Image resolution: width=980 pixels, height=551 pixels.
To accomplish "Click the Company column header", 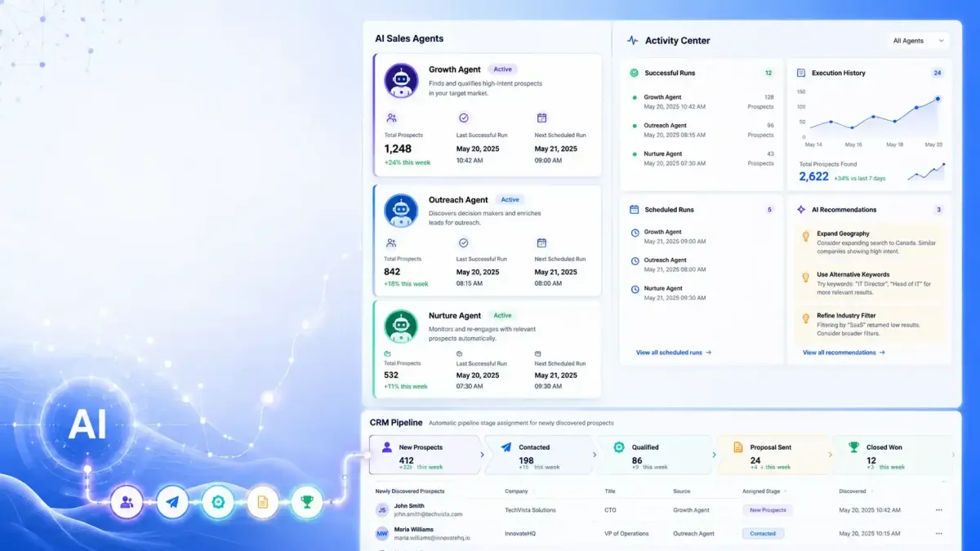I will click(516, 491).
